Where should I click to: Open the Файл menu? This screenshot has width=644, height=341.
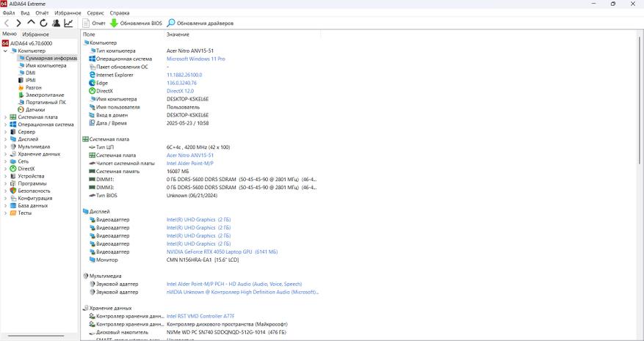[9, 13]
